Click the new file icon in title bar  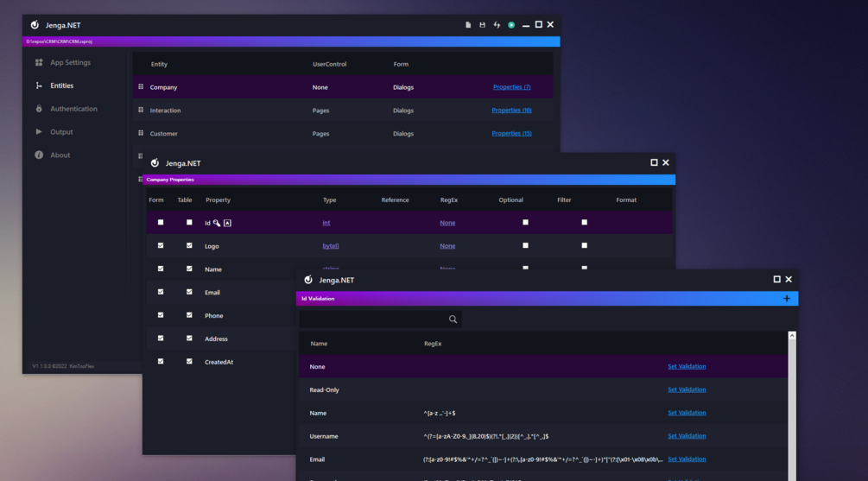click(x=468, y=25)
